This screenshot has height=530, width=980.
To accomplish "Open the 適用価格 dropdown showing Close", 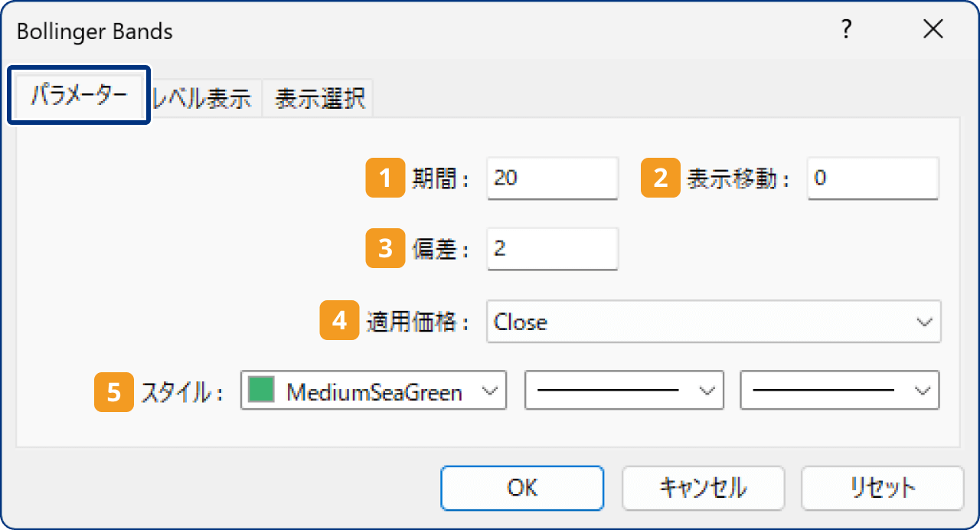I will pos(712,322).
